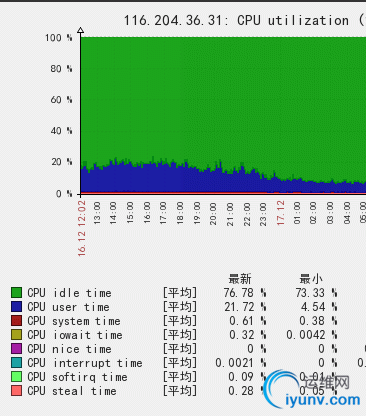This screenshot has width=366, height=416.
Task: Click the [平均] tag in the steal time row
Action: (x=180, y=391)
